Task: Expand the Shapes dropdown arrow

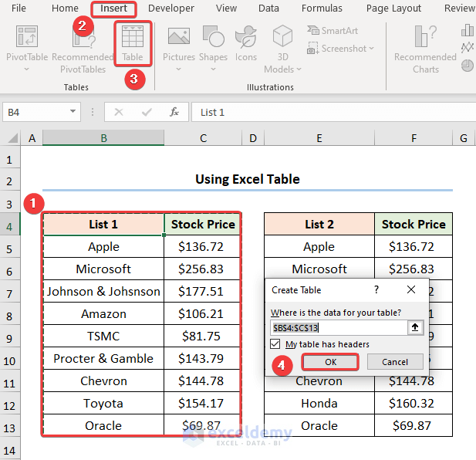Action: tap(214, 69)
